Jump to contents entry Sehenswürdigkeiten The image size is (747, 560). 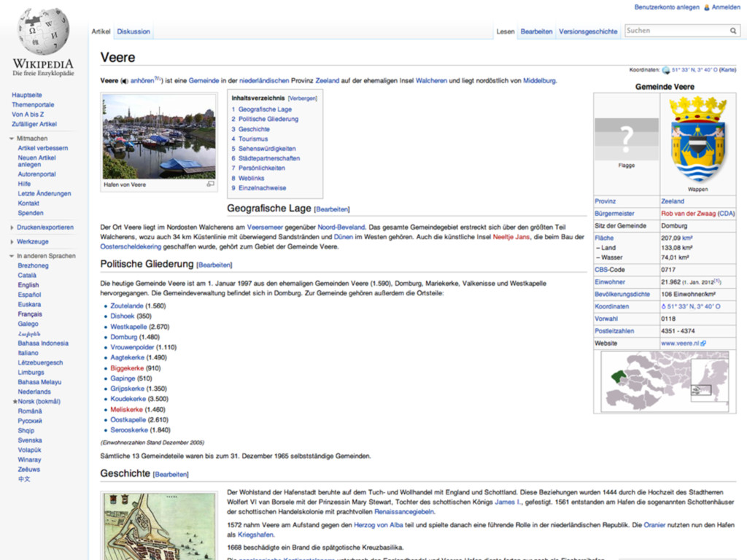tap(267, 149)
